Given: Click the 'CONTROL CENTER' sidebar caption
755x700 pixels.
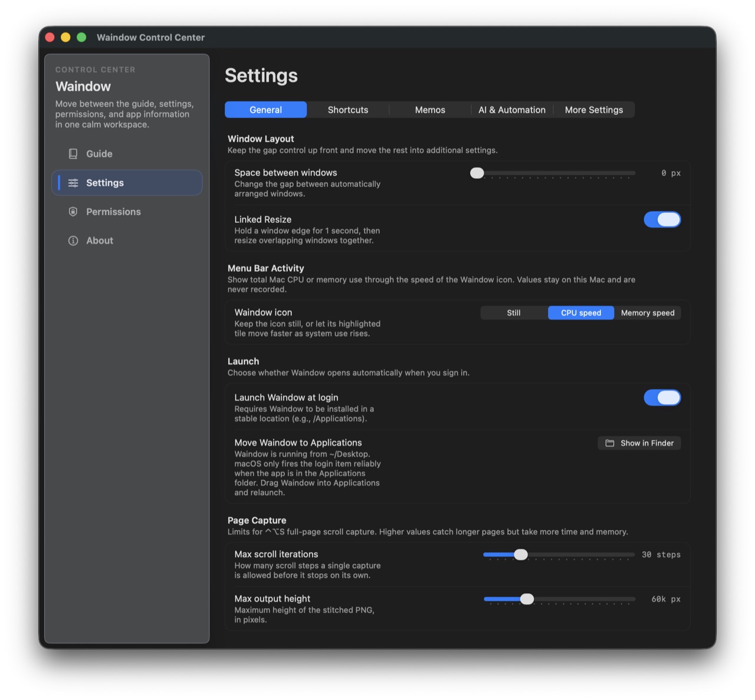Looking at the screenshot, I should tap(96, 70).
